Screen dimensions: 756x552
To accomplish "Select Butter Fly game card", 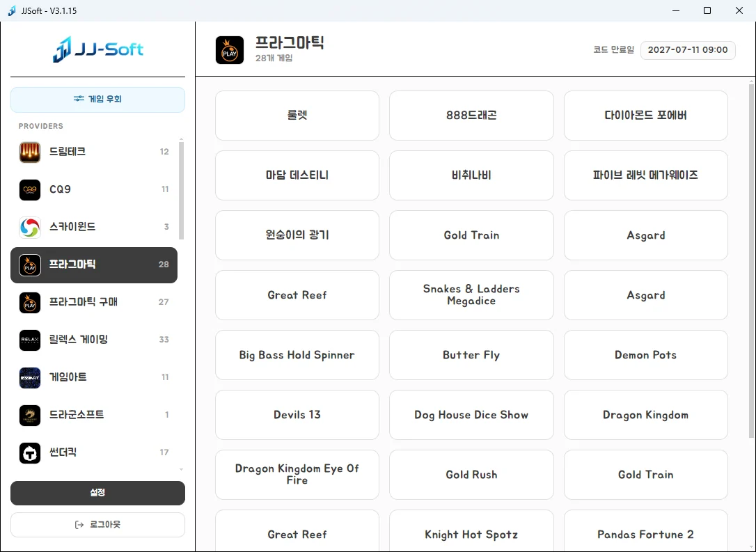I will [471, 355].
